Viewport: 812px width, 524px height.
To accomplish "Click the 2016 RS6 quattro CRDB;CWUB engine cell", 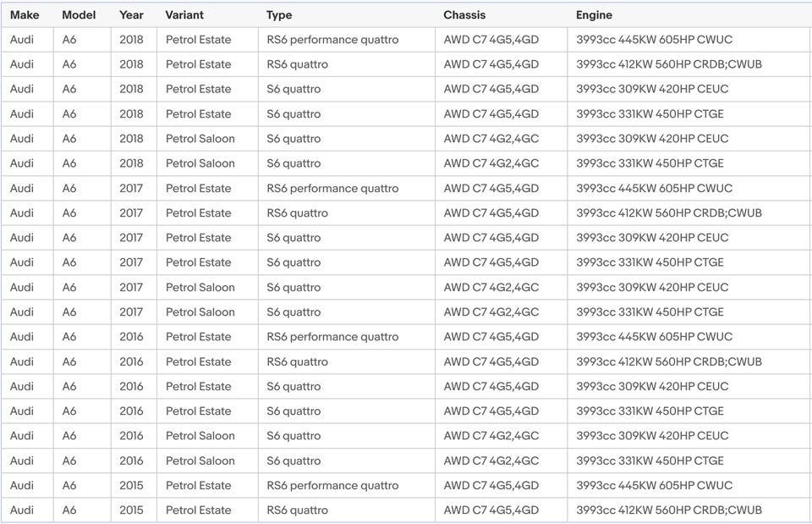I will click(x=669, y=362).
